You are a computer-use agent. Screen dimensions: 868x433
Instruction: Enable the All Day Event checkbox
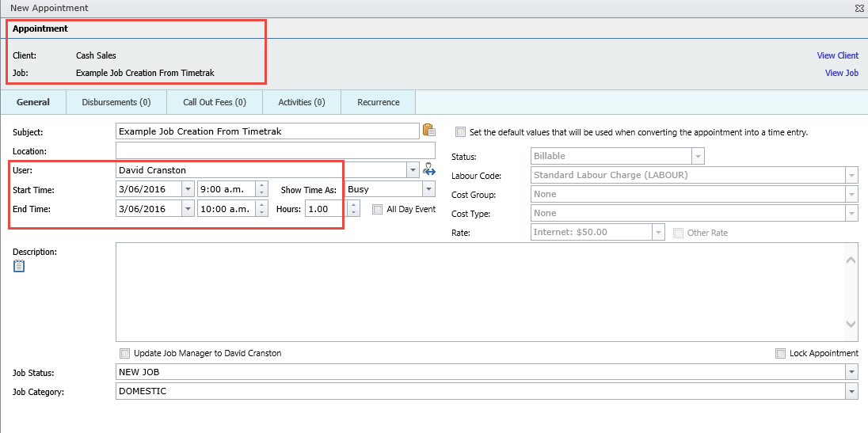(x=378, y=210)
